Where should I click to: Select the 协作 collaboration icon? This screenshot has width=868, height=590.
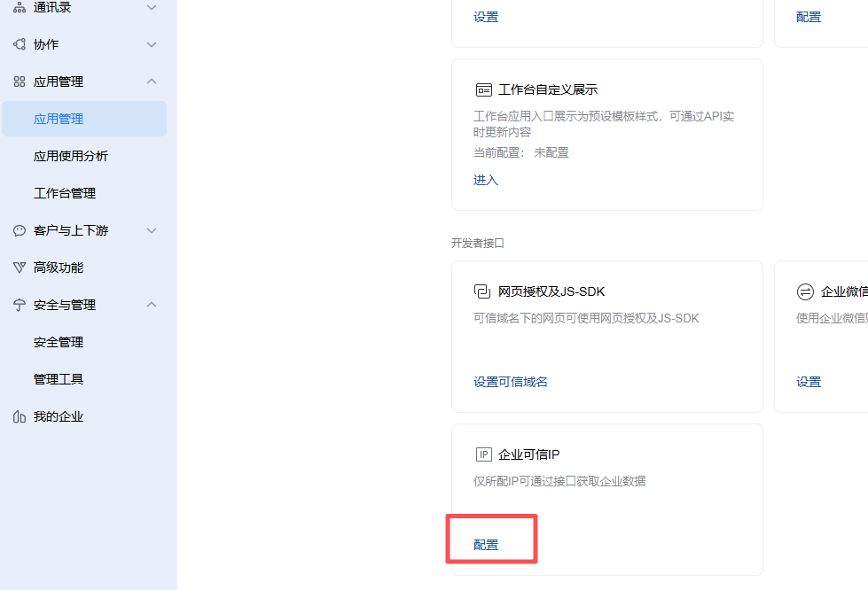coord(20,43)
